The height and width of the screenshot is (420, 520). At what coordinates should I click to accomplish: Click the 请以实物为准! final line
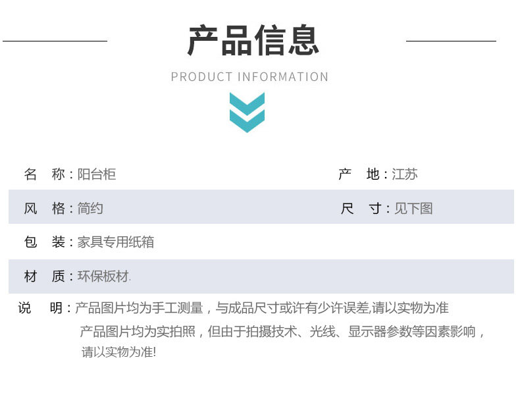[118, 352]
